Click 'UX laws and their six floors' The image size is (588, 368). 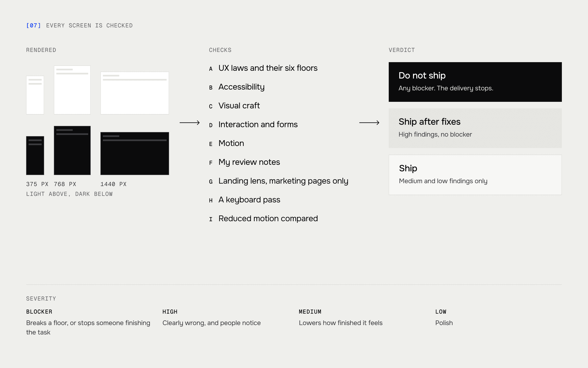pyautogui.click(x=268, y=68)
